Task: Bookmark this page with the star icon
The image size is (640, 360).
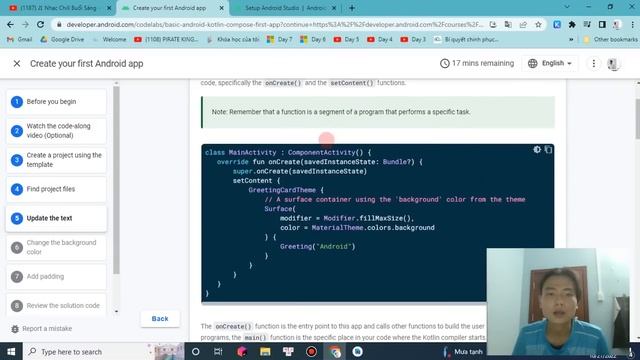Action: coord(538,24)
